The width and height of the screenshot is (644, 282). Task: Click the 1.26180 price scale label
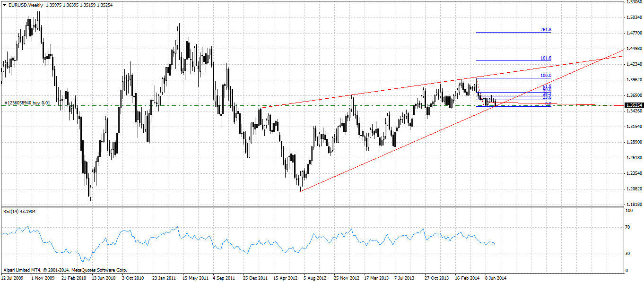point(633,158)
